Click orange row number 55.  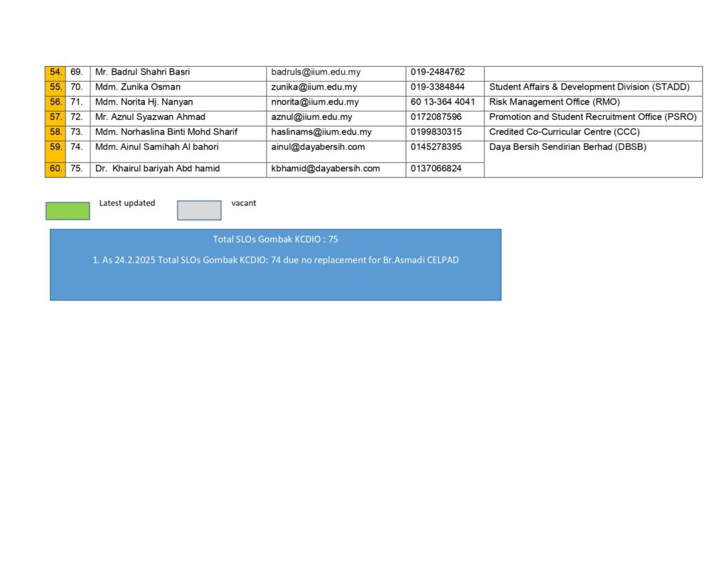(x=55, y=89)
